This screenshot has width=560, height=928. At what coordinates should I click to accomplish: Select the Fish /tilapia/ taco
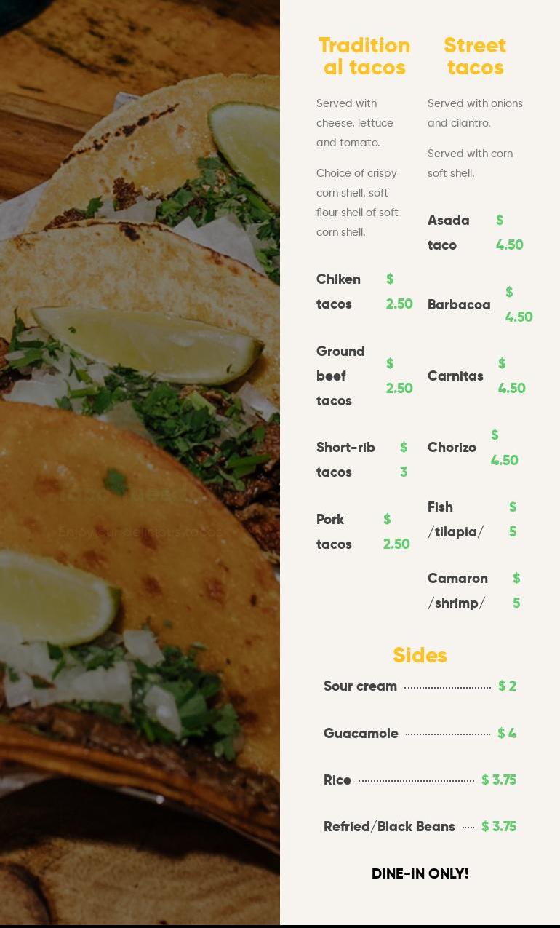(x=456, y=520)
